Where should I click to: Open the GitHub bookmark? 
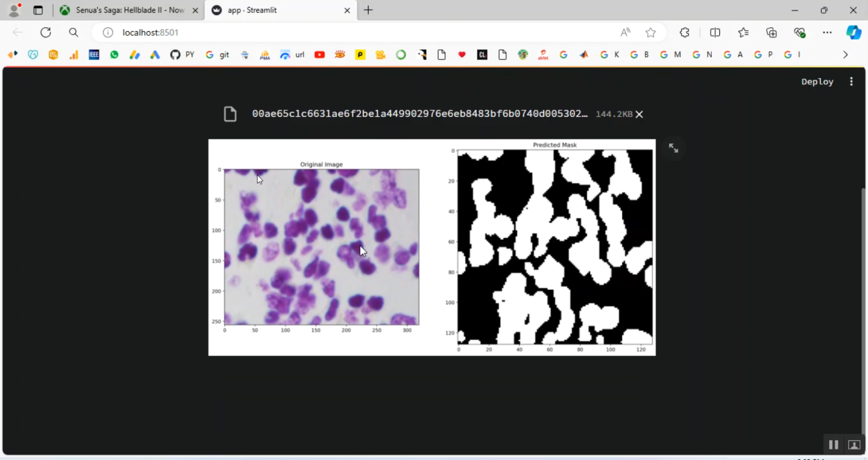click(x=174, y=54)
